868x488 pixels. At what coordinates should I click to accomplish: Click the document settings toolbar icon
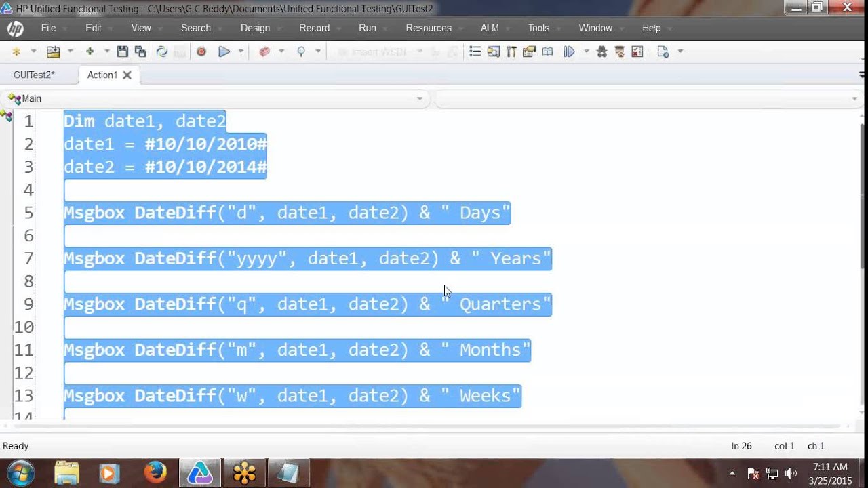point(663,52)
